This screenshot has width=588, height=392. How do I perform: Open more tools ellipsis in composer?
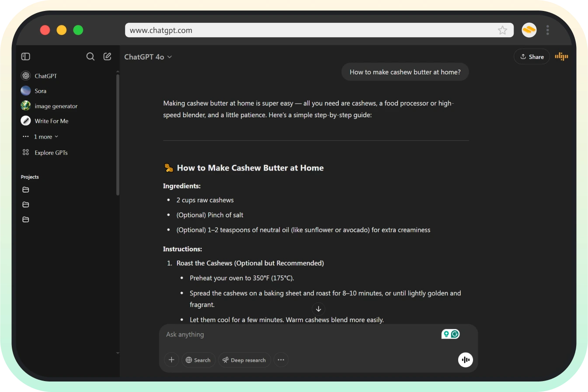(x=281, y=360)
